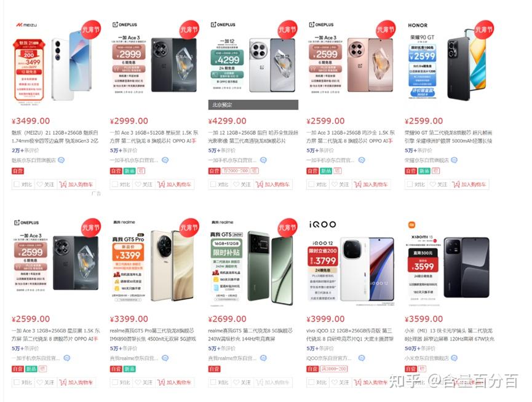Click the coupon tag under iQOO 12 listing
This screenshot has width=532, height=402.
click(x=334, y=369)
